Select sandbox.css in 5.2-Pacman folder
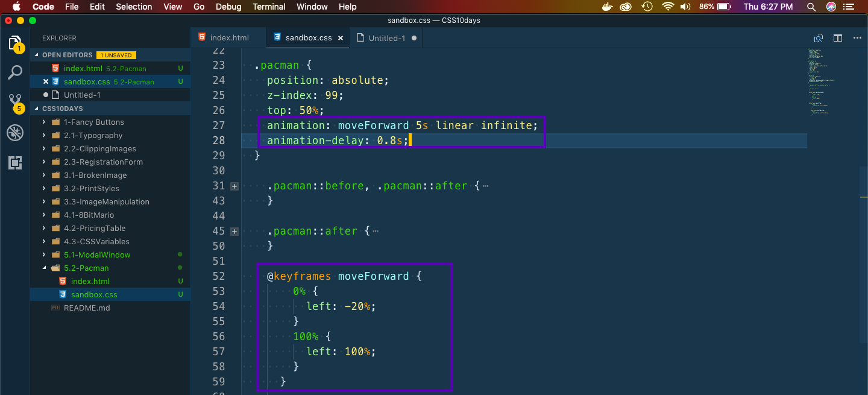The width and height of the screenshot is (868, 395). coord(94,294)
